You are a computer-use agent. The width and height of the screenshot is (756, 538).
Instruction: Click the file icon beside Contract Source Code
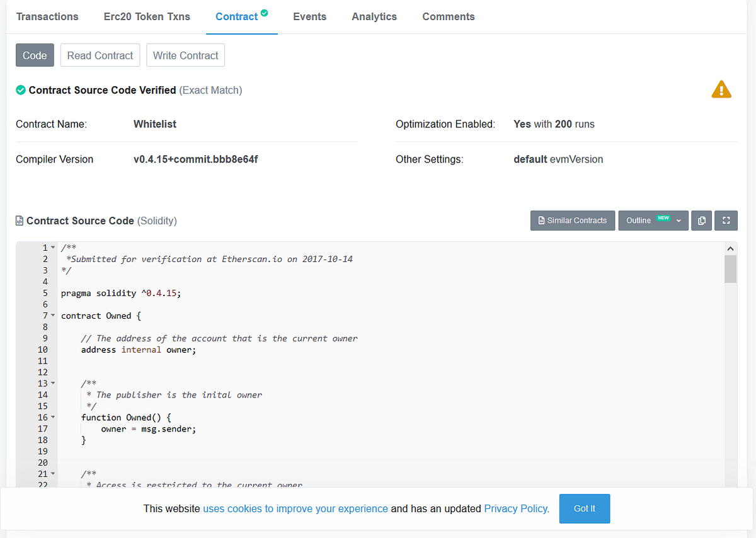[20, 221]
